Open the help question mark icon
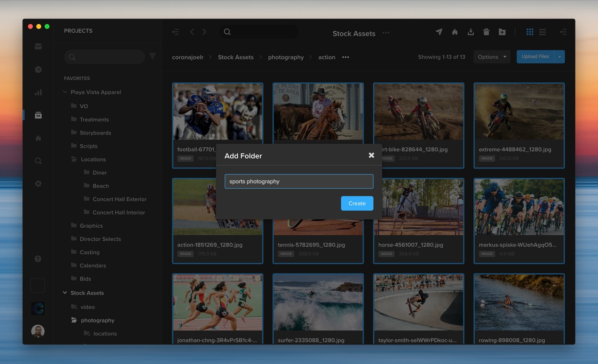598x364 pixels. click(x=38, y=259)
